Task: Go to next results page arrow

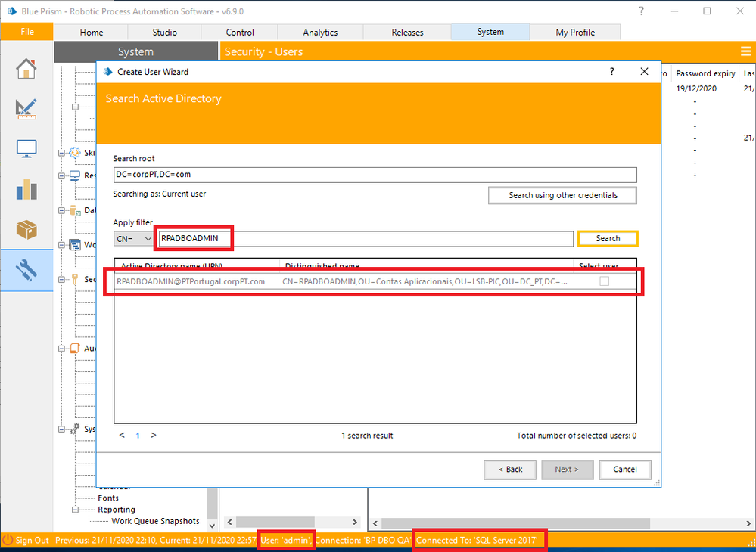Action: (x=154, y=435)
